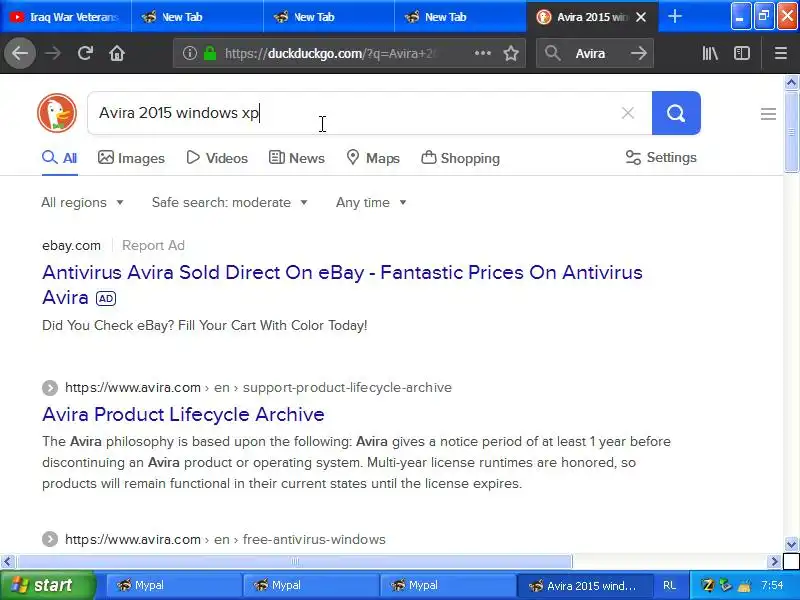800x600 pixels.
Task: Click RL language indicator in taskbar
Action: pyautogui.click(x=669, y=585)
